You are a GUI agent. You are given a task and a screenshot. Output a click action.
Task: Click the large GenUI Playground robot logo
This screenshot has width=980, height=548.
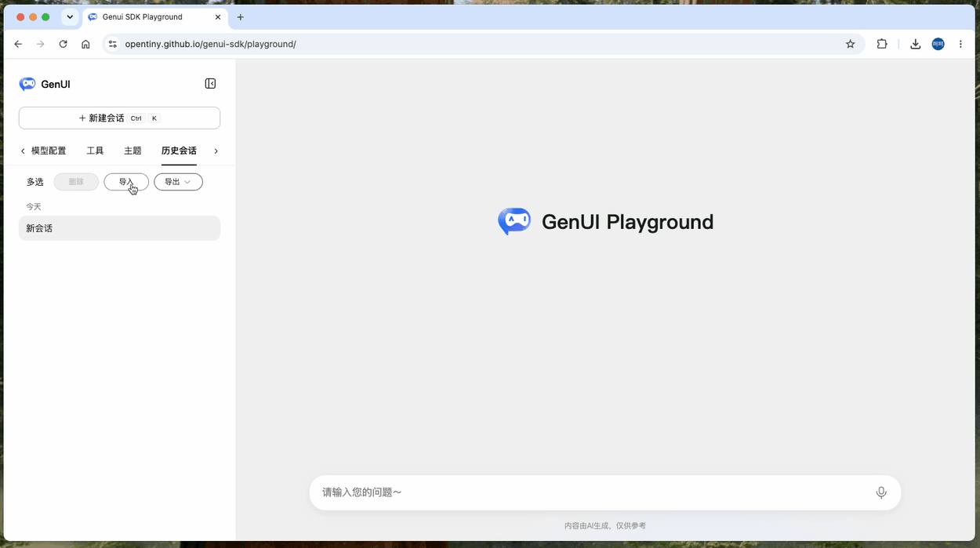(514, 221)
